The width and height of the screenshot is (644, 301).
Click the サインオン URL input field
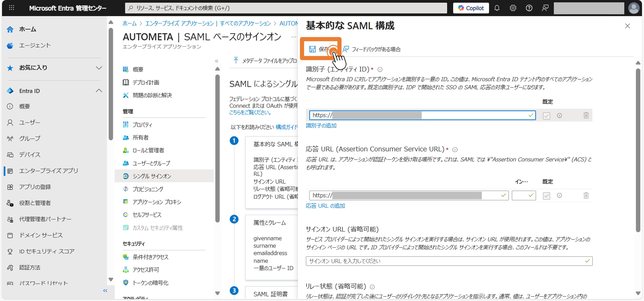[x=449, y=261]
